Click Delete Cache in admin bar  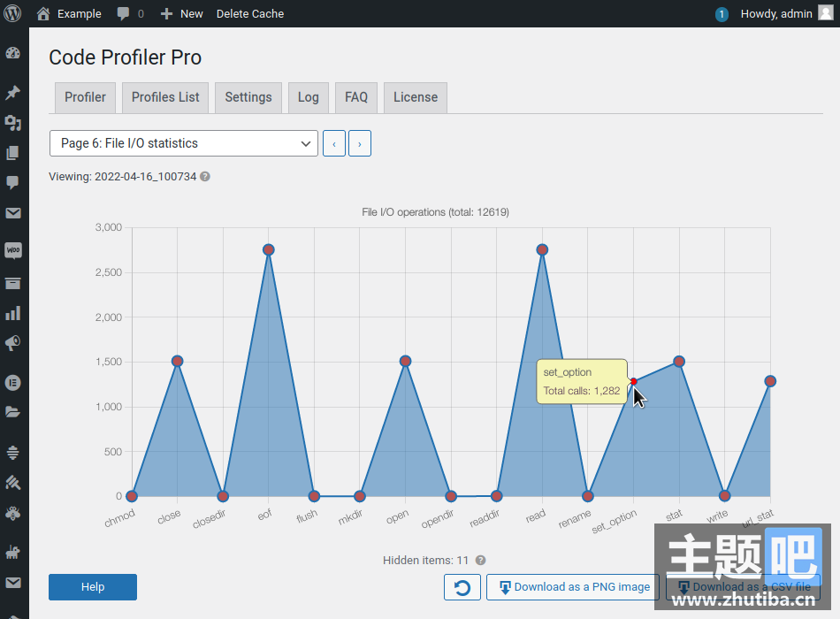tap(250, 14)
